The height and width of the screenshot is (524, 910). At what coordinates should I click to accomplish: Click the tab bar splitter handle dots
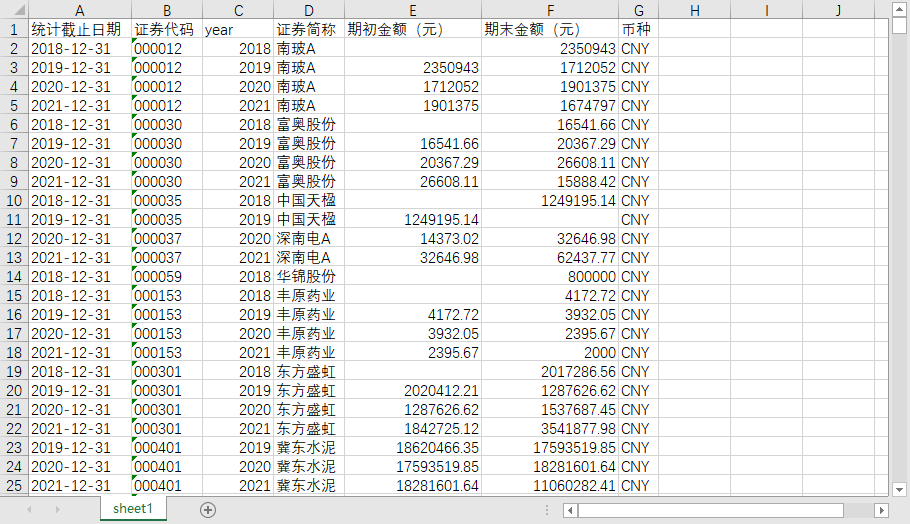pos(547,510)
